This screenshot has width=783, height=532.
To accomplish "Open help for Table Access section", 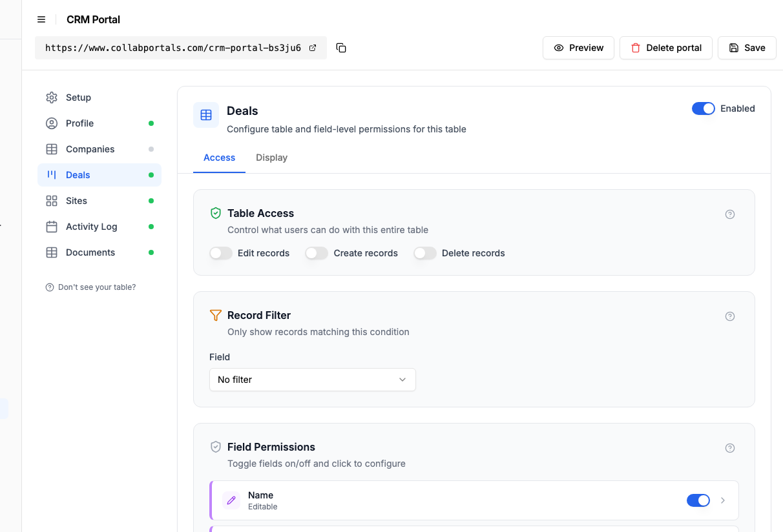I will click(730, 214).
